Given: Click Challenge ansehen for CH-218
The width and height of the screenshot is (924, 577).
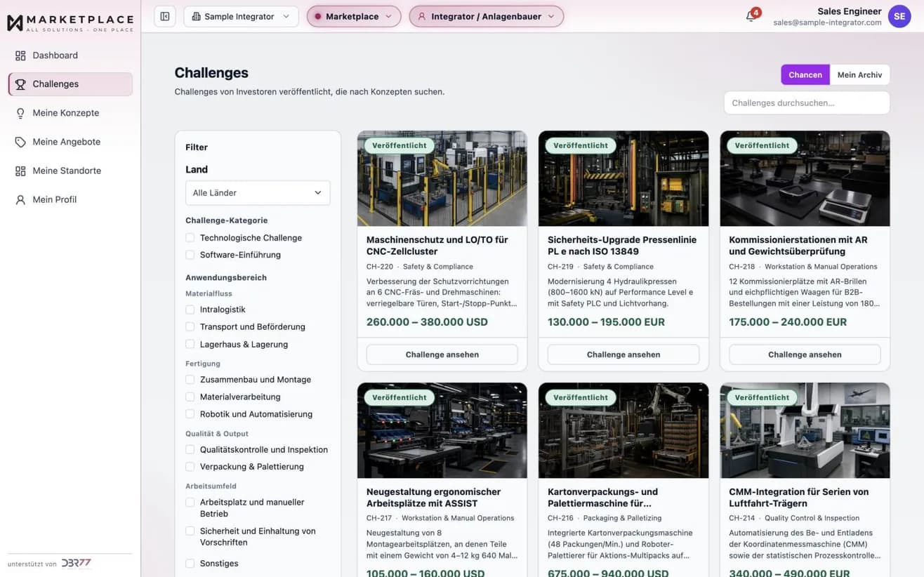Looking at the screenshot, I should pos(805,354).
